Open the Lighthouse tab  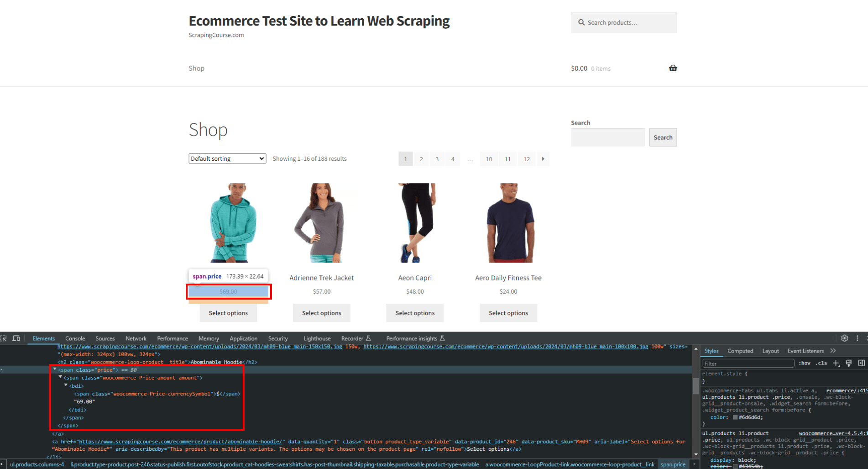317,338
